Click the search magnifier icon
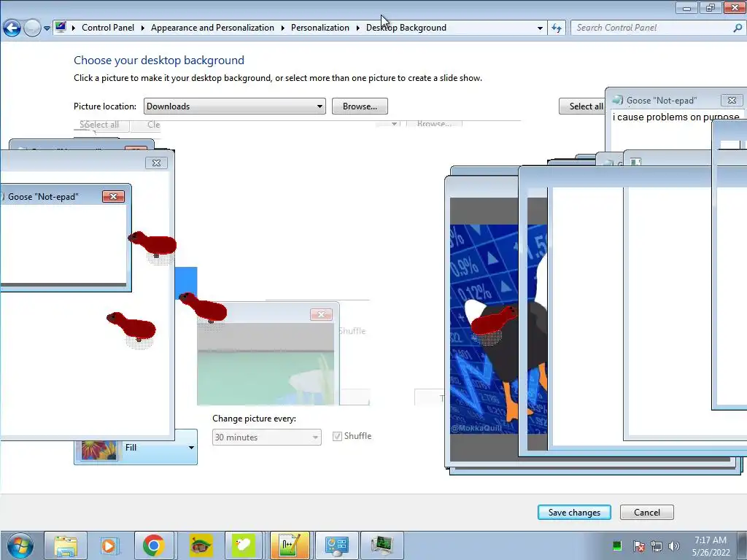Screen dimensions: 747x560 738,28
